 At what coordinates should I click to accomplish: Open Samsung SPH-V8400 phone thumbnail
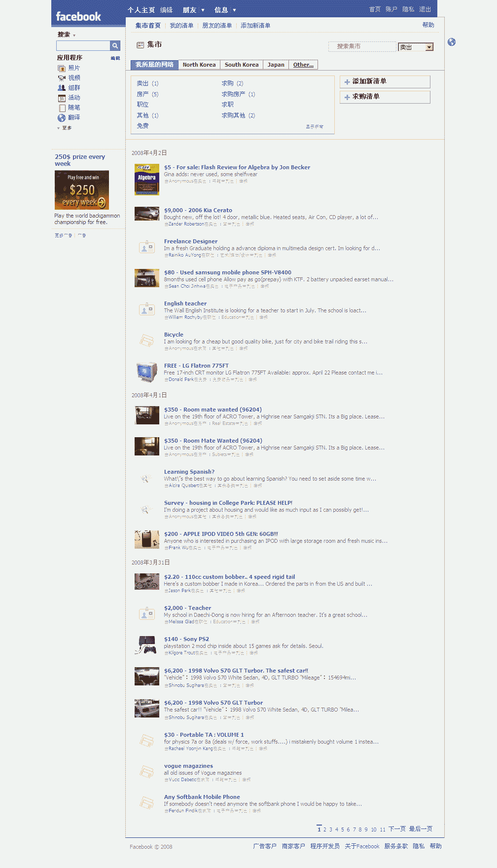(147, 278)
